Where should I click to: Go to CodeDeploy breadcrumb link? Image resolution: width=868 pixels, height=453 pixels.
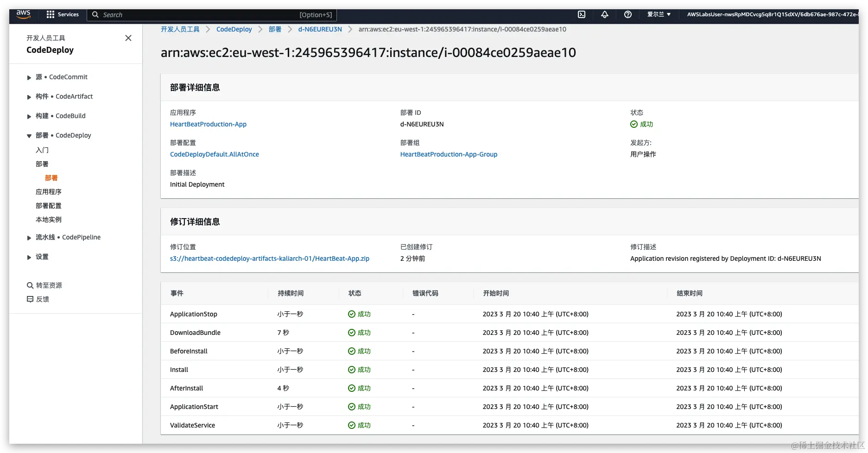234,29
